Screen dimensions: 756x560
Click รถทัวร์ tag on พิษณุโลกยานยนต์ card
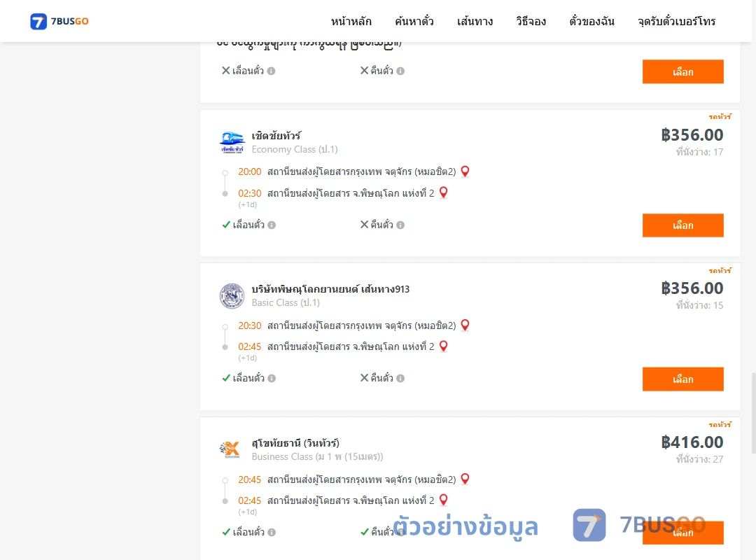tap(720, 271)
